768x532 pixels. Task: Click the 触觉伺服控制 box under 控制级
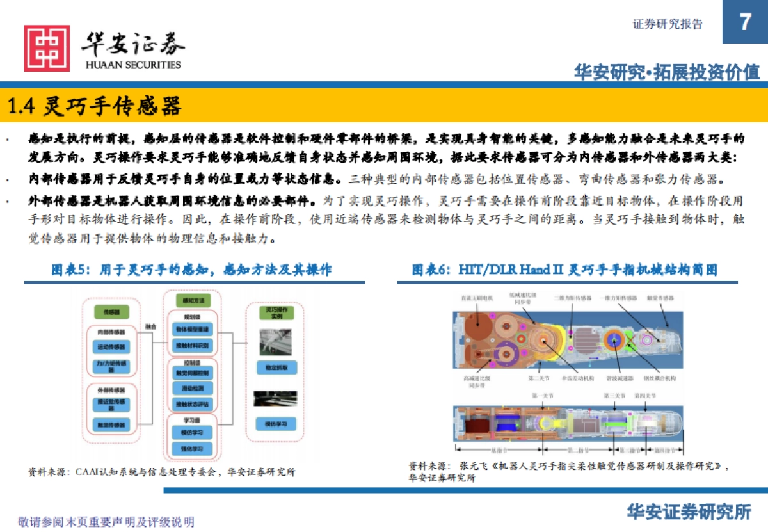pyautogui.click(x=192, y=373)
